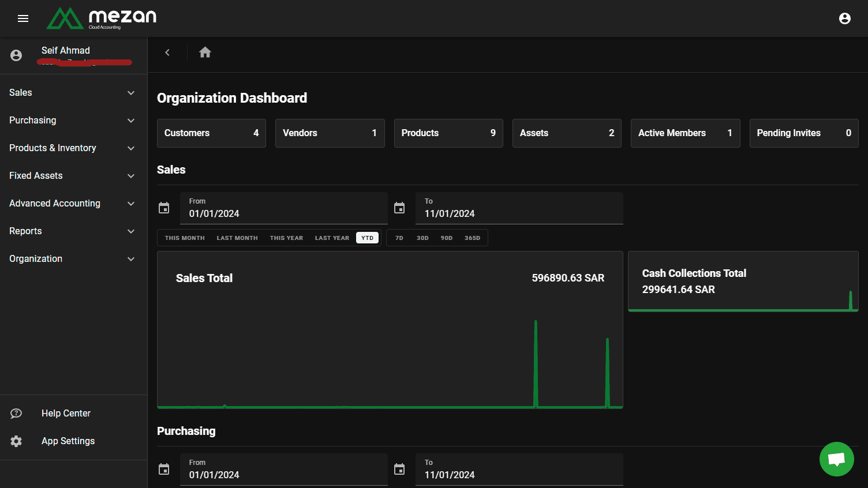Click the Mezan logo
Viewport: 868px width, 488px height.
102,18
